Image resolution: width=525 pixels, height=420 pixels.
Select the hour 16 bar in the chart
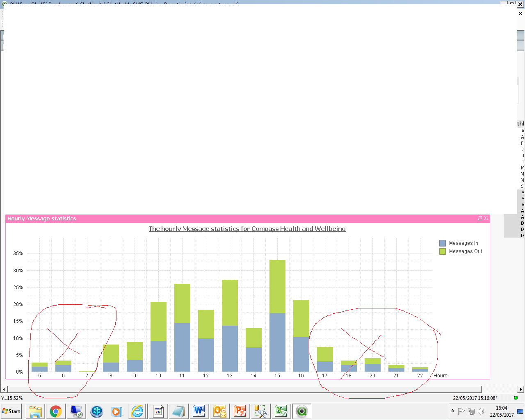tap(301, 336)
